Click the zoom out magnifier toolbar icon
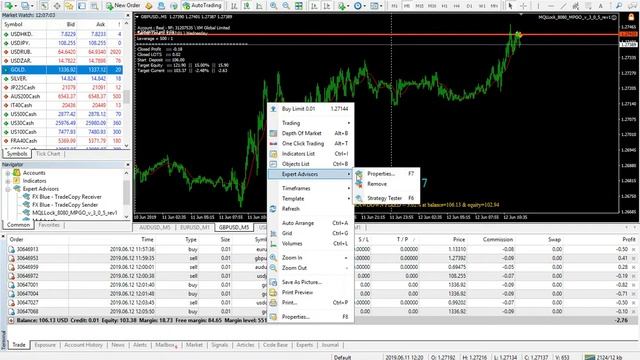Screen dimensions: 640x360 [286, 6]
